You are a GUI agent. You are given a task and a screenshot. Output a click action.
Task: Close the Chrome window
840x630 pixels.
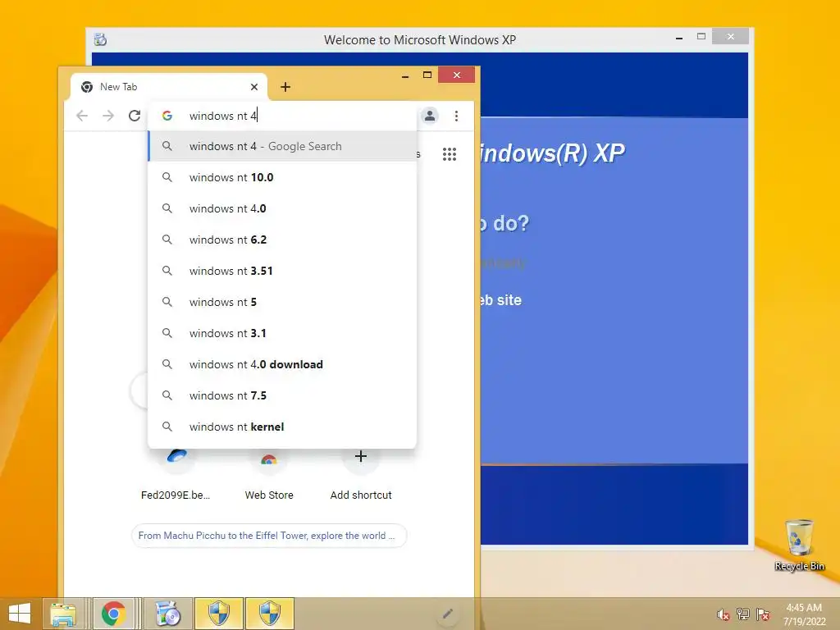click(x=456, y=75)
